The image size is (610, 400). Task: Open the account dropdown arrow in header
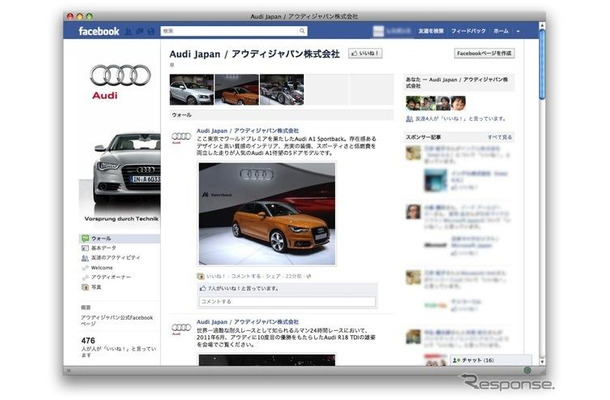[x=518, y=31]
